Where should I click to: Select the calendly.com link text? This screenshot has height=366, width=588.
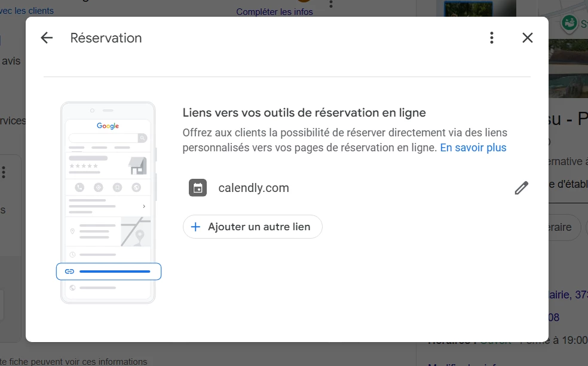(254, 188)
